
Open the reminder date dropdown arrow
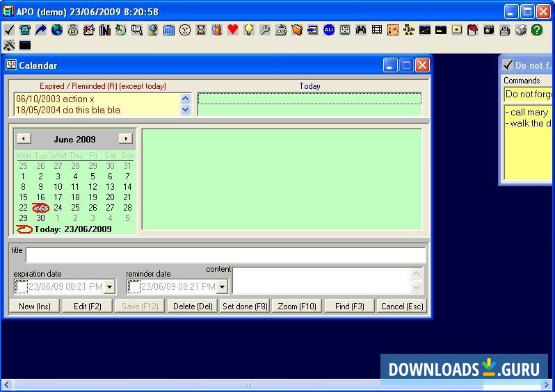click(x=223, y=286)
